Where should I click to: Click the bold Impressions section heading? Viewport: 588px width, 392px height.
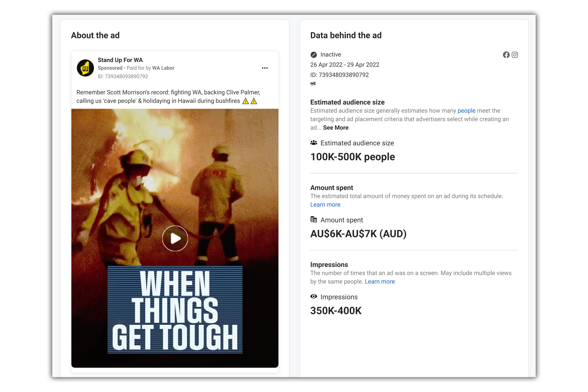coord(329,265)
